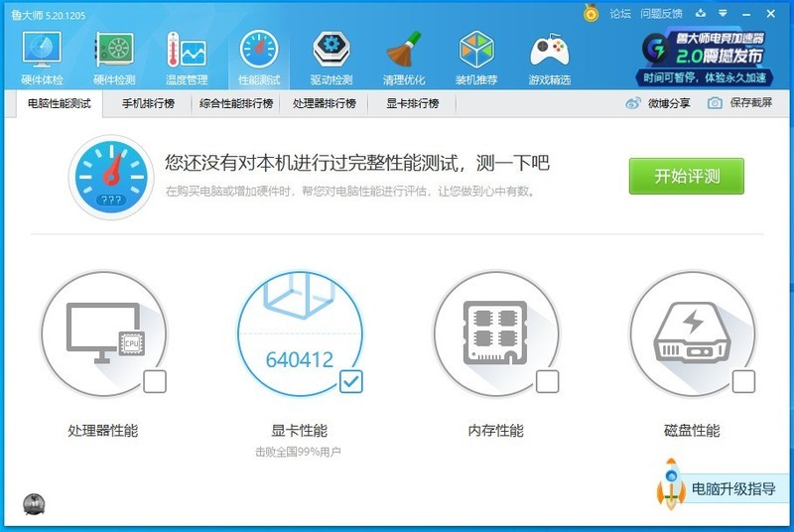The width and height of the screenshot is (794, 532).
Task: Open the title bar dropdown menu arrow
Action: click(724, 14)
